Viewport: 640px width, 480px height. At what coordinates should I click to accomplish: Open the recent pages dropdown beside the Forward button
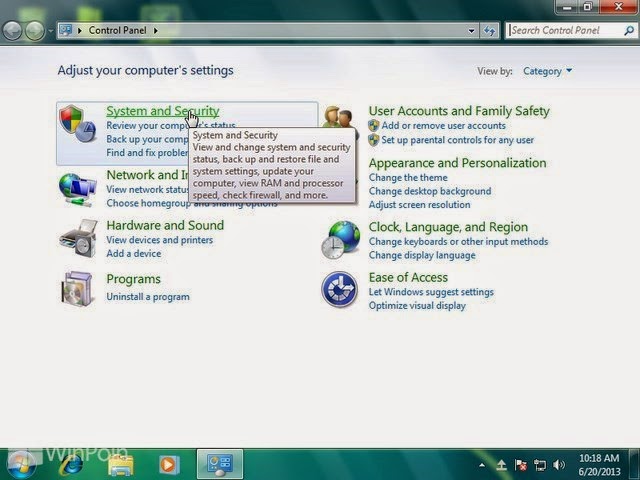click(51, 31)
